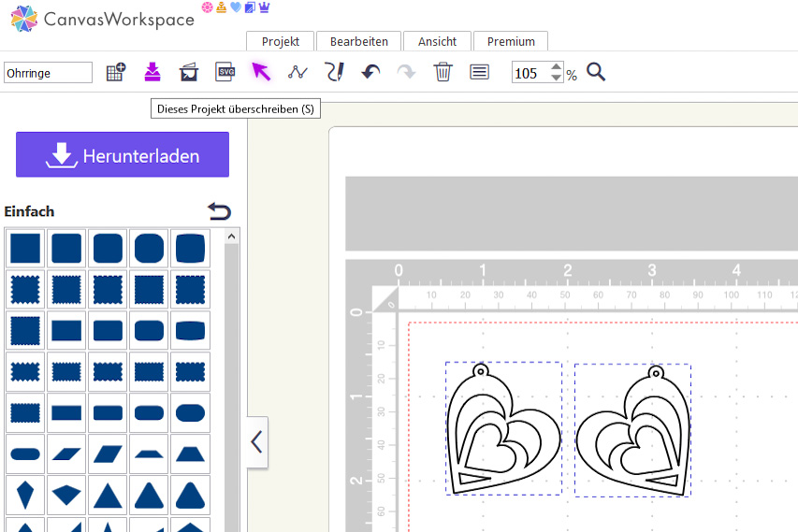Click the magnifying glass zoom icon
Viewport: 798px width, 532px height.
(x=596, y=72)
